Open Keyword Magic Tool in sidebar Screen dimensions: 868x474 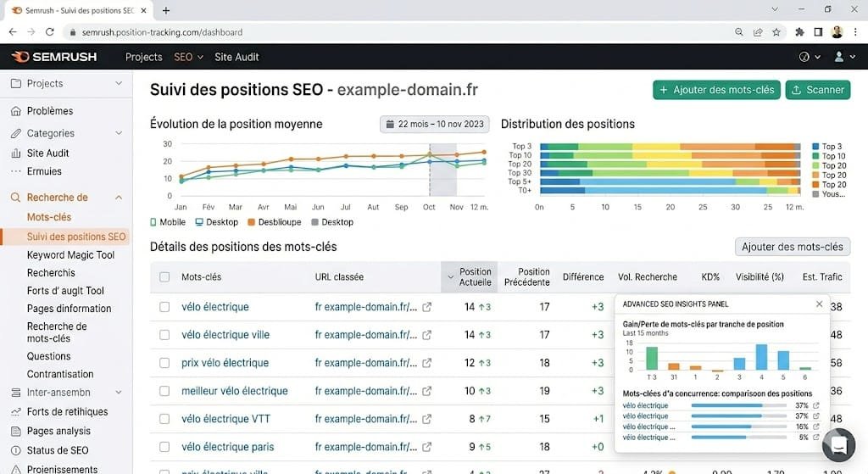[70, 254]
